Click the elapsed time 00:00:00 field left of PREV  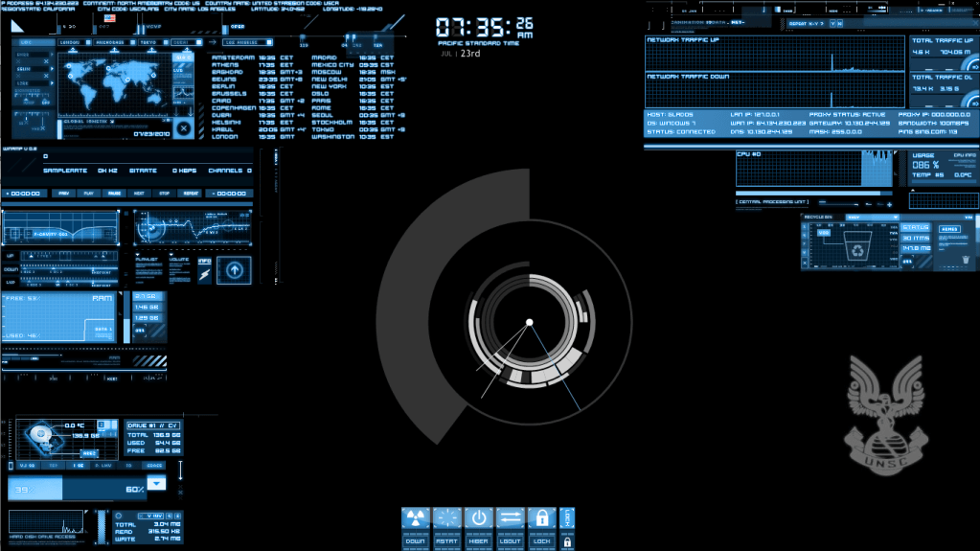[25, 194]
